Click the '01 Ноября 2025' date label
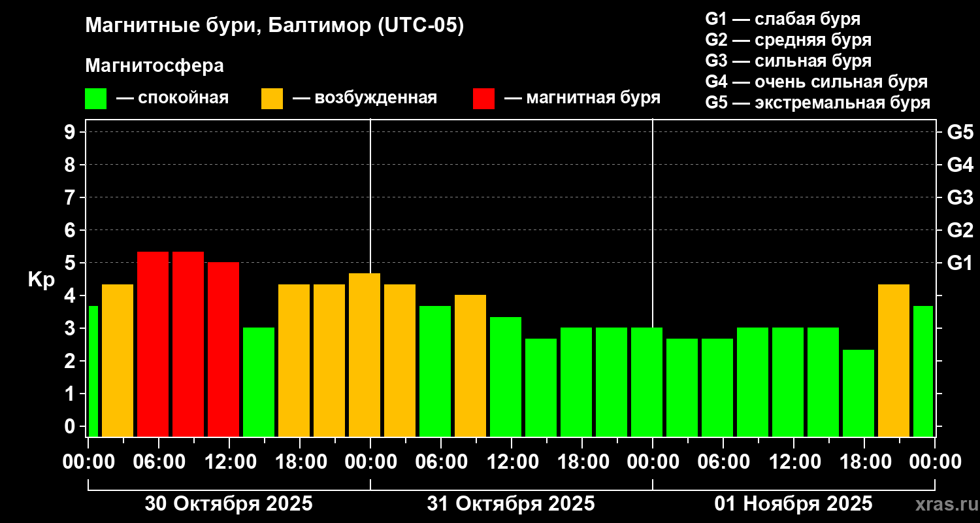980x523 pixels. coord(793,504)
